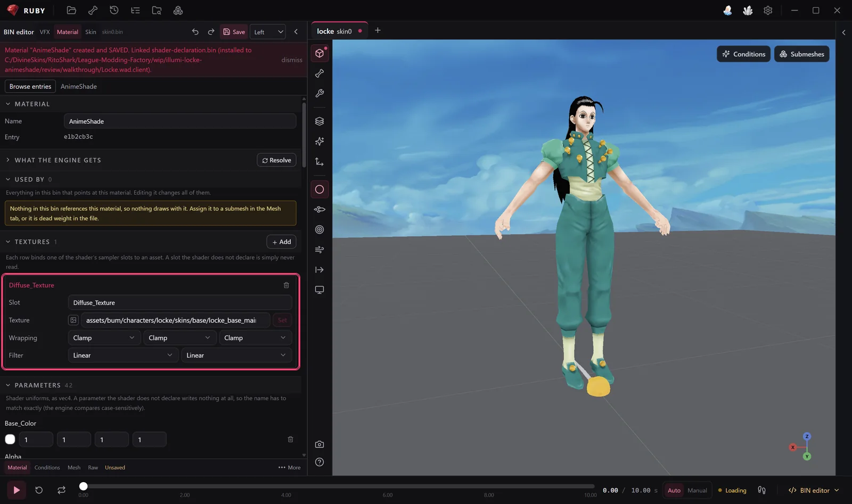Click the redo arrow in the BIN editor
Viewport: 852px width, 504px height.
(x=211, y=32)
